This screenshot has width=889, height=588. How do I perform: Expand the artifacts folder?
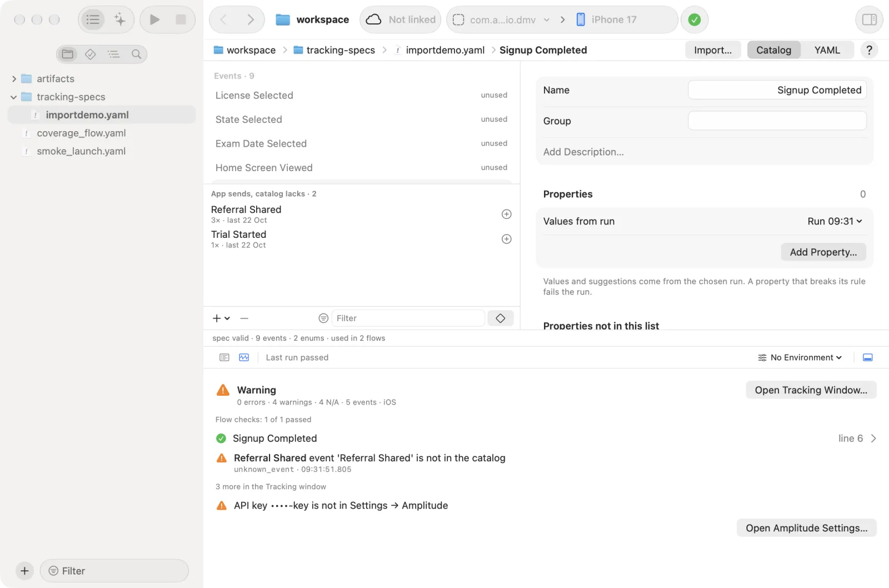[14, 79]
